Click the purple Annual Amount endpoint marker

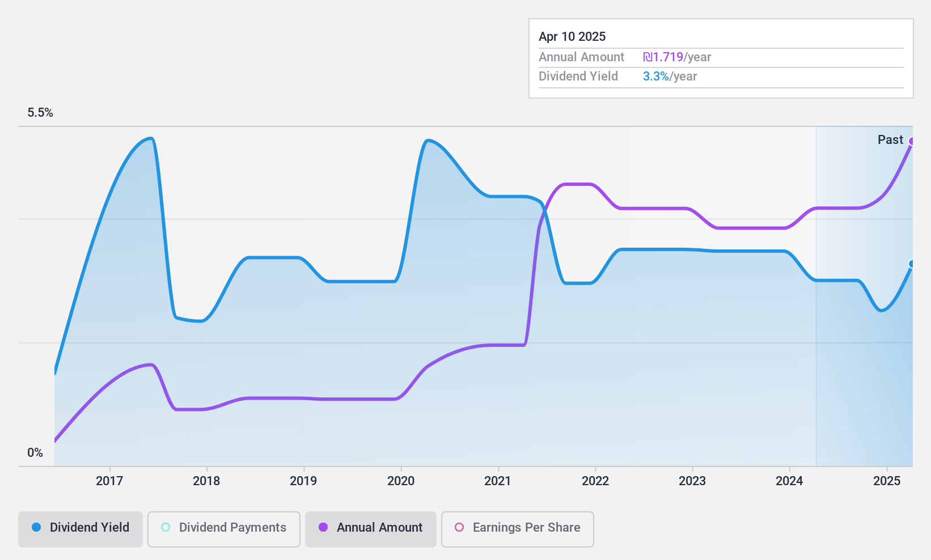[x=912, y=141]
